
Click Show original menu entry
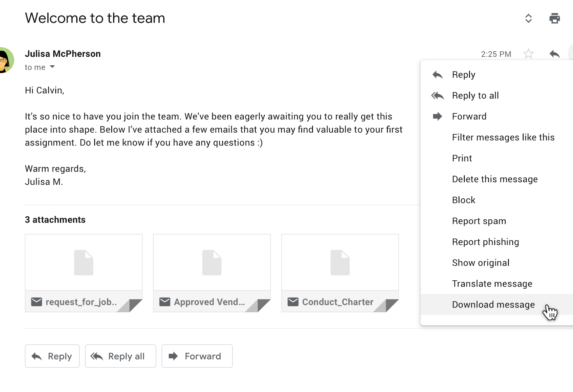(480, 263)
